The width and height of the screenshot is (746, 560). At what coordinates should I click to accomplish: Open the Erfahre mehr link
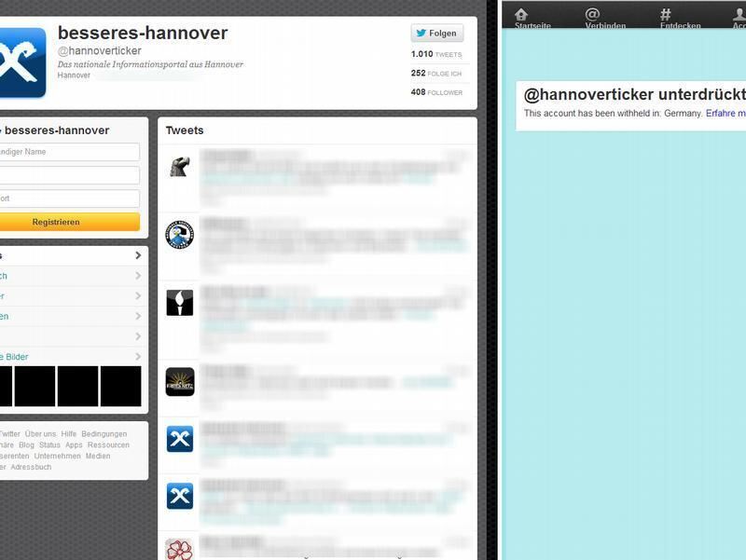(x=725, y=114)
